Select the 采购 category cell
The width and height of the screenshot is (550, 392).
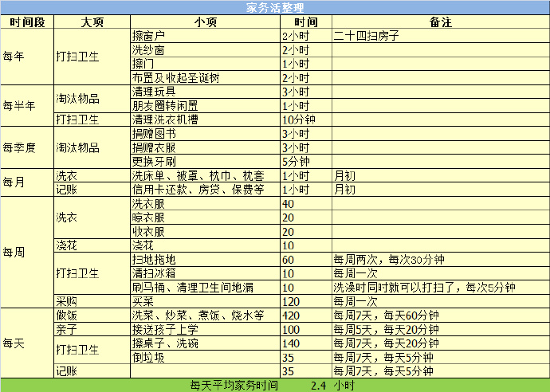(92, 301)
